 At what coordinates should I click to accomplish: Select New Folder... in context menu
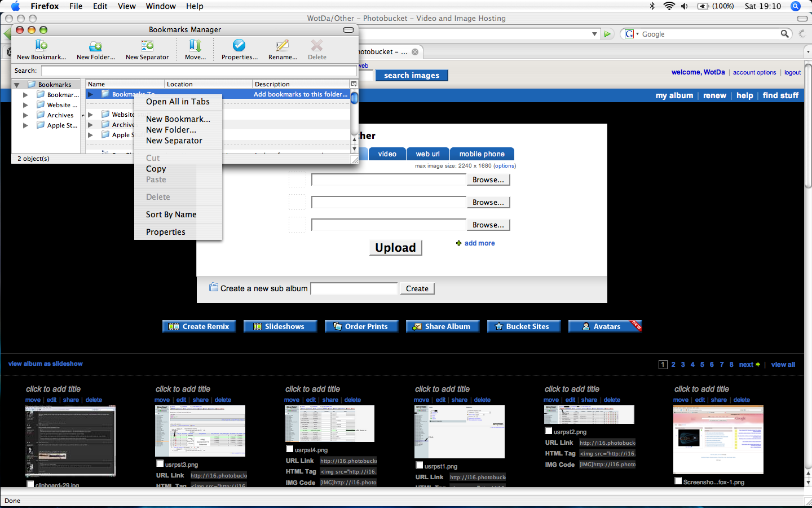[x=171, y=130]
